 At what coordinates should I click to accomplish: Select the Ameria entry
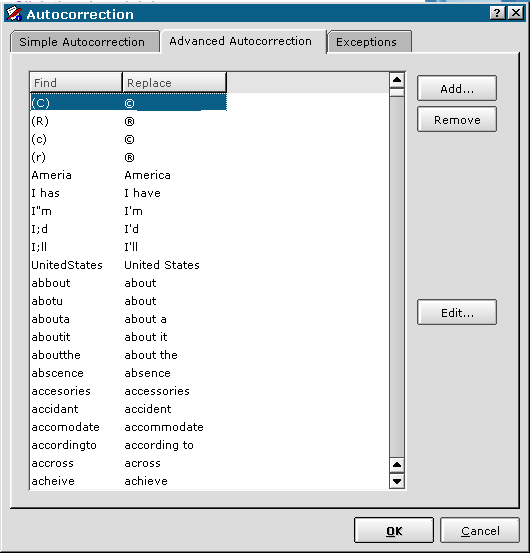(x=128, y=175)
